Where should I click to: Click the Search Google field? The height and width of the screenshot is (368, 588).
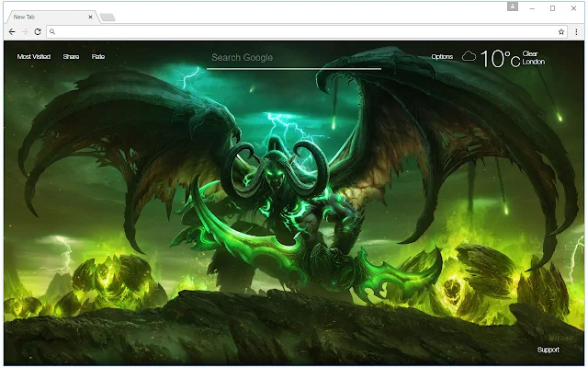pos(294,58)
